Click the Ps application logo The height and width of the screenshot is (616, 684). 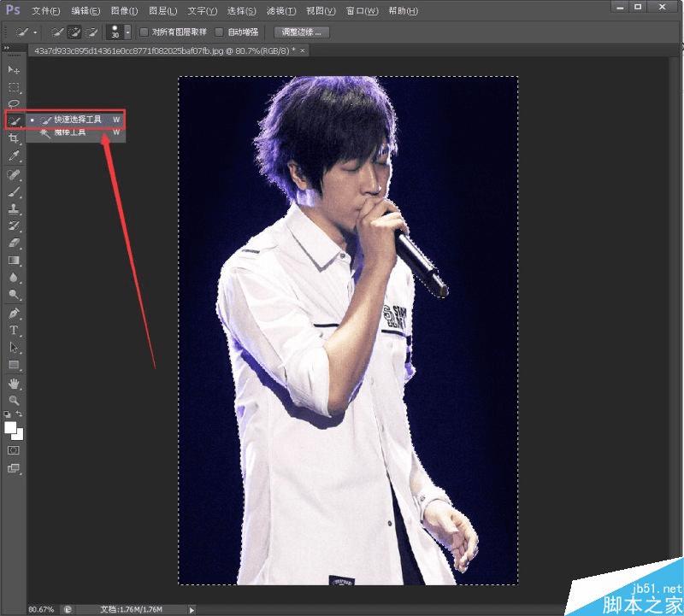(13, 9)
